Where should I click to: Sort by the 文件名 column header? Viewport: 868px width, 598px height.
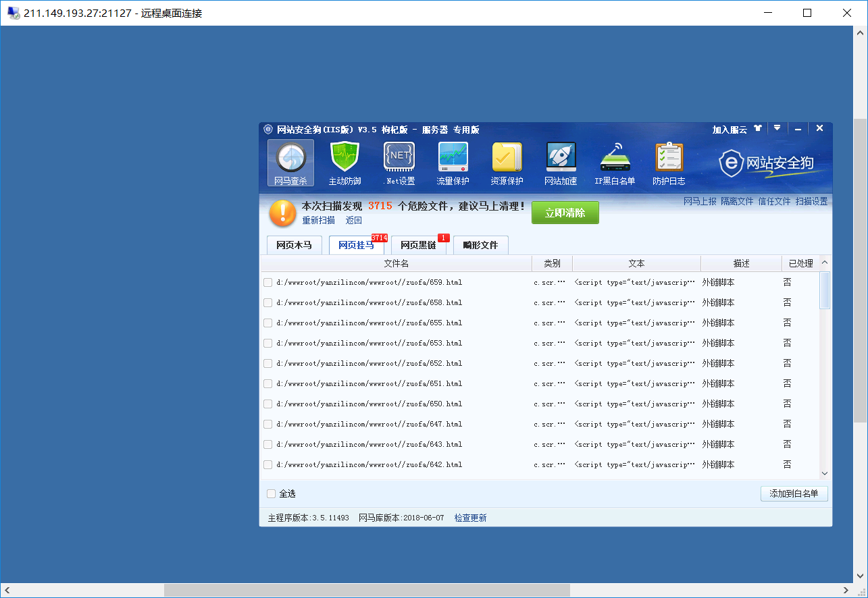396,264
